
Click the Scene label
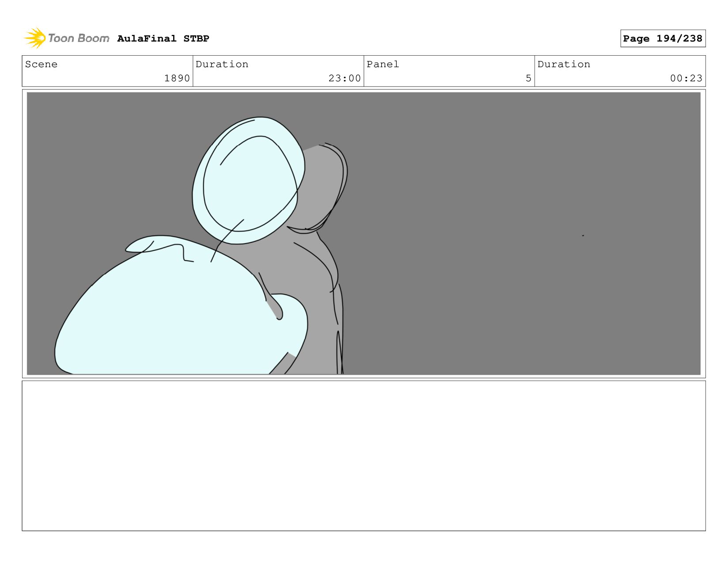tap(41, 64)
